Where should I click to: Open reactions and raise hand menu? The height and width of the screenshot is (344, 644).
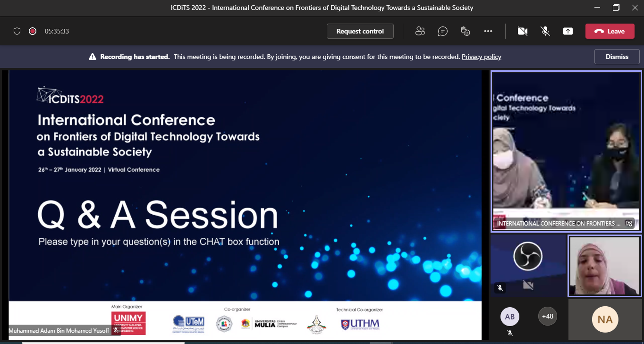(x=466, y=31)
